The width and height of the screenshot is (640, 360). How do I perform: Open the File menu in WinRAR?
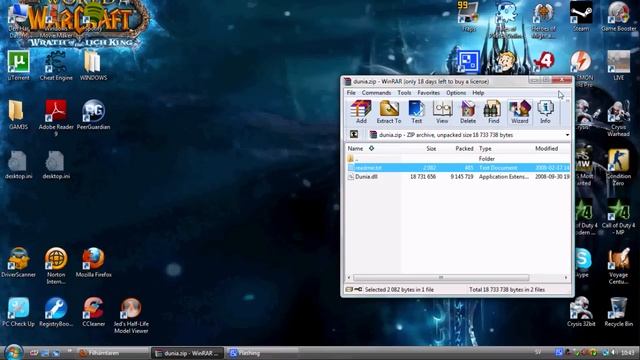tap(351, 93)
